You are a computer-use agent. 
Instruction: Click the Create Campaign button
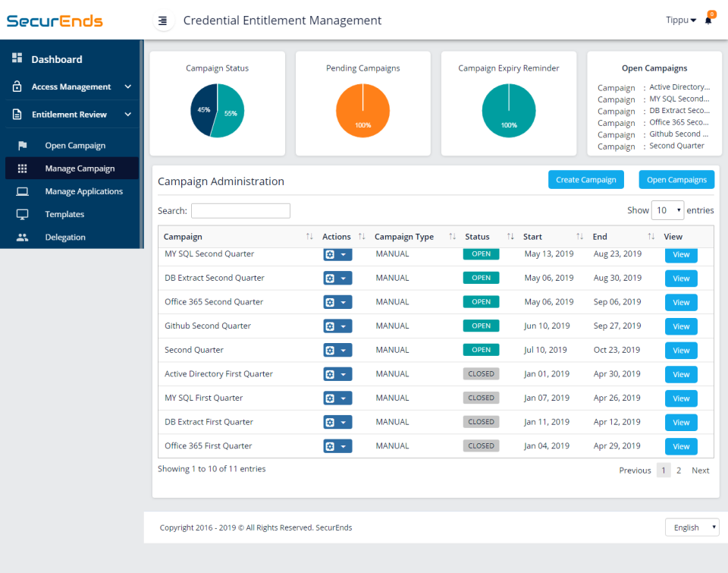point(585,179)
